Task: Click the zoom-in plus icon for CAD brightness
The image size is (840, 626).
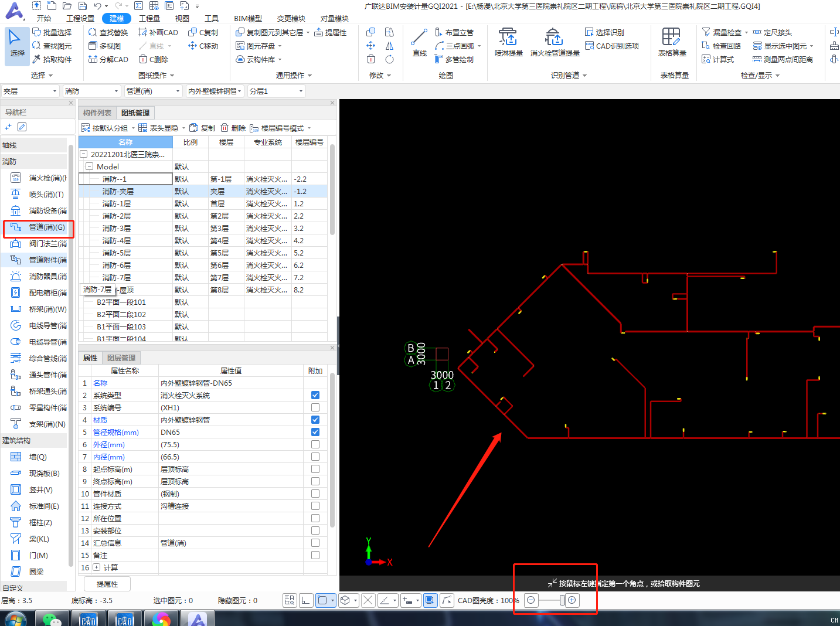Action: (572, 600)
